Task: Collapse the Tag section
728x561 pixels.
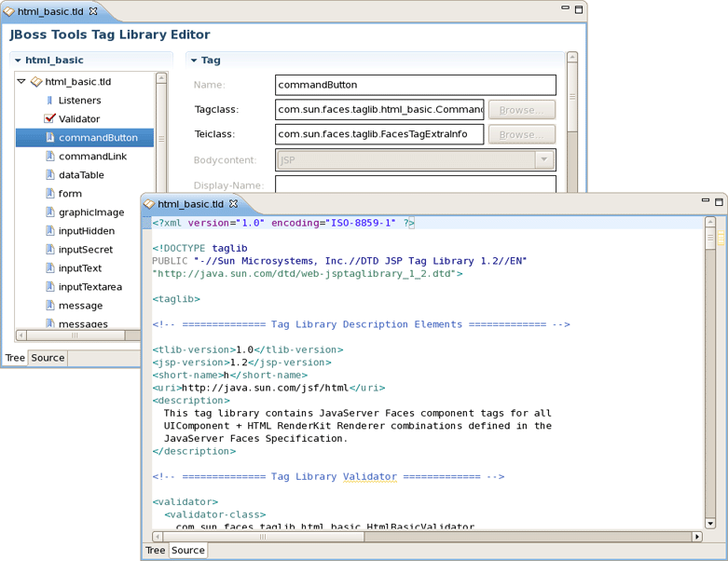Action: 194,61
